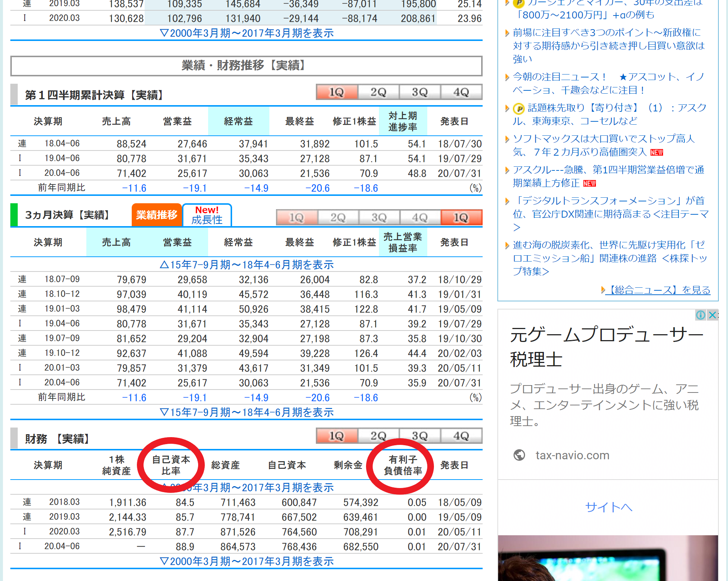728x581 pixels.
Task: Select highlighted red 1Q tab in 3ヵ月決算
Action: [461, 218]
